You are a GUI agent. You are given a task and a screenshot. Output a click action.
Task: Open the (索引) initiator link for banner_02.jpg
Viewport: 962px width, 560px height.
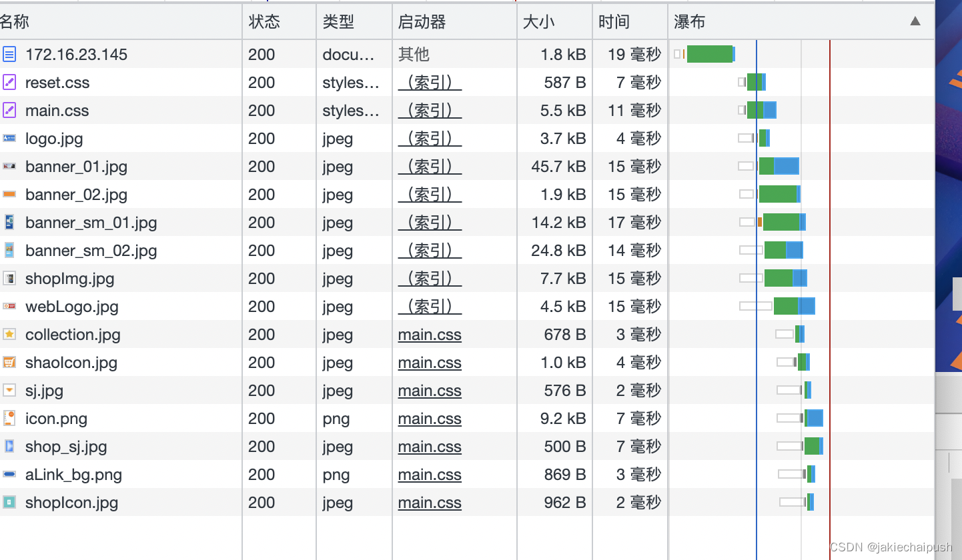(x=430, y=195)
